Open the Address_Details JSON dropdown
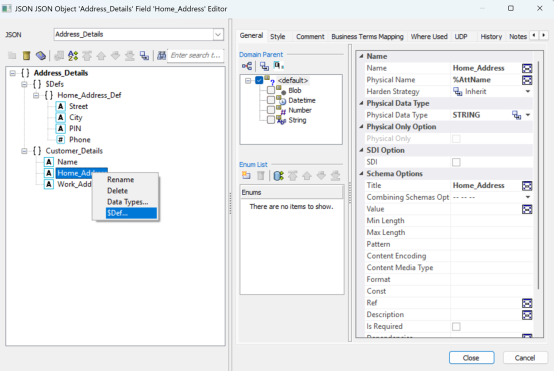This screenshot has height=371, width=554. coord(218,35)
